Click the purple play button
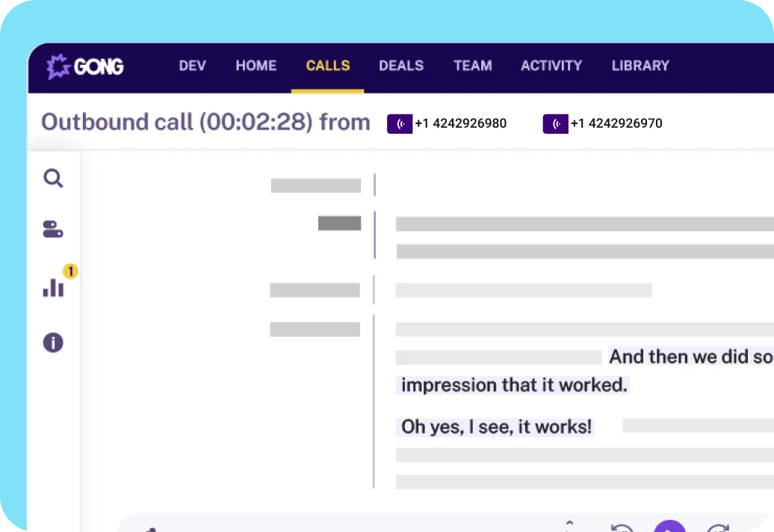 (x=669, y=527)
